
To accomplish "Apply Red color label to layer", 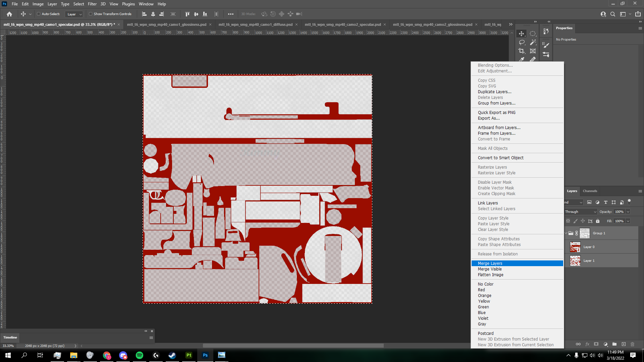I will pyautogui.click(x=481, y=290).
